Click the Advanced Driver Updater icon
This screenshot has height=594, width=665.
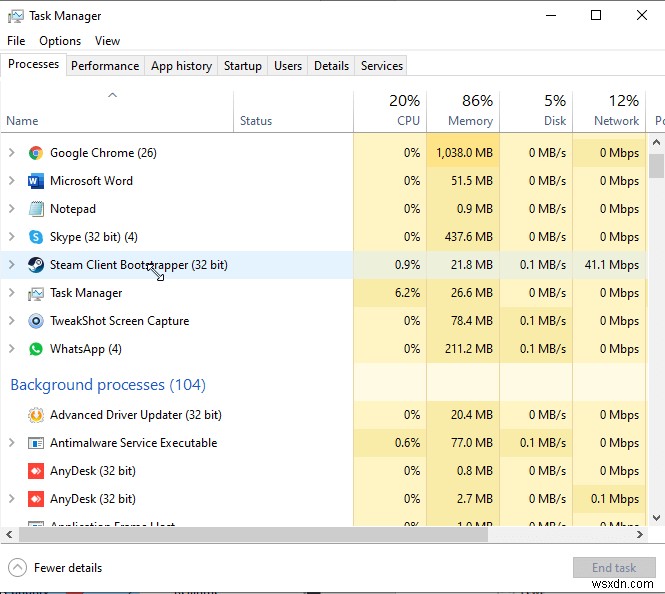tap(36, 415)
